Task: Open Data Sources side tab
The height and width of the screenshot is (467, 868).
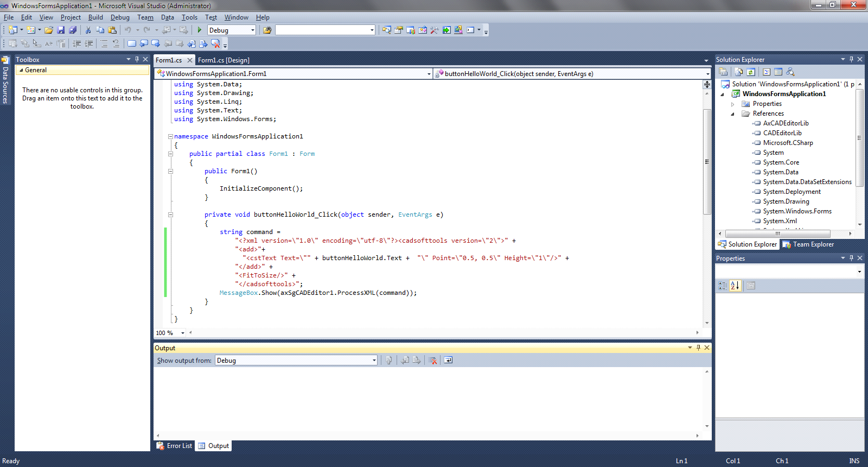Action: click(5, 80)
